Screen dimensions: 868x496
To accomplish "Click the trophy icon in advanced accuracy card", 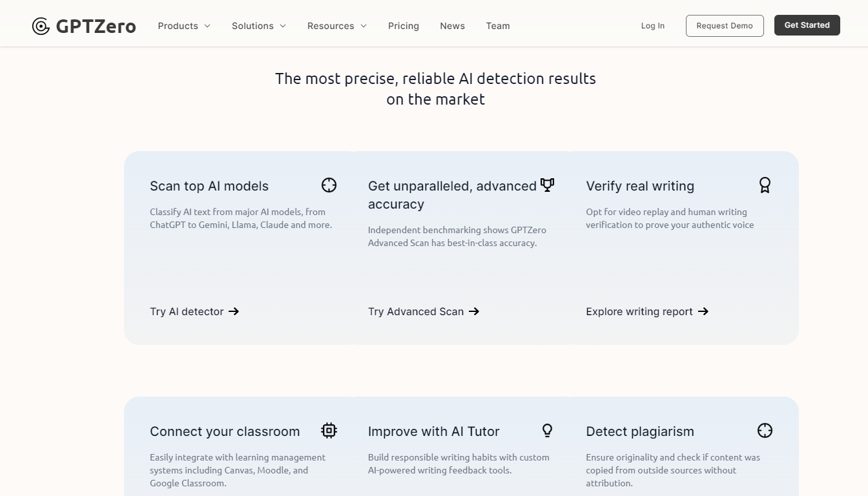I will pyautogui.click(x=547, y=185).
